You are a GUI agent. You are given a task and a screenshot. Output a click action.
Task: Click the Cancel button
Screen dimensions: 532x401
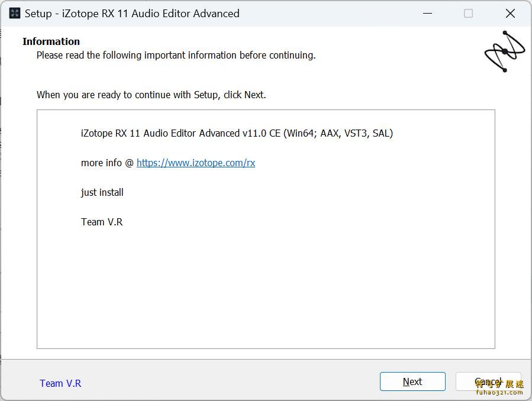coord(488,381)
